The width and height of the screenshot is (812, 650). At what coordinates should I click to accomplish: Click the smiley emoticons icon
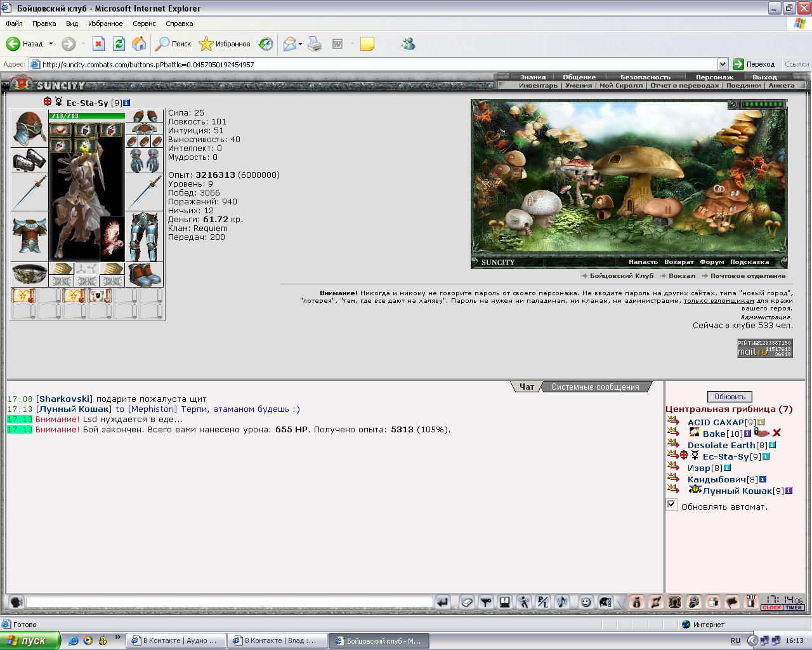(x=586, y=602)
